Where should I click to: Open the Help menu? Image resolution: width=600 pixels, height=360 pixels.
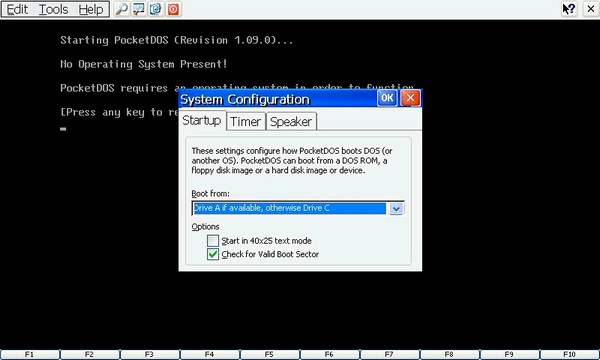91,9
